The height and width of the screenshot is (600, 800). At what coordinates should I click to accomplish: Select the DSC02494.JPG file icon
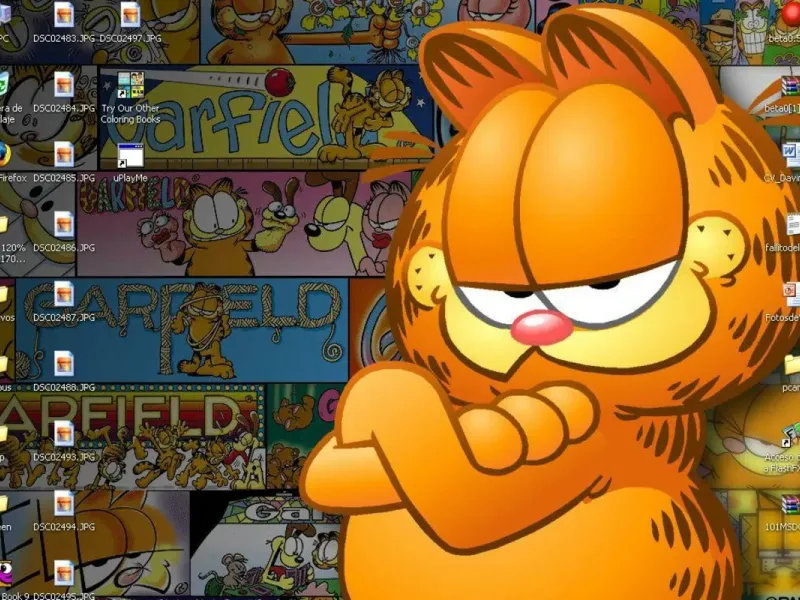click(64, 504)
